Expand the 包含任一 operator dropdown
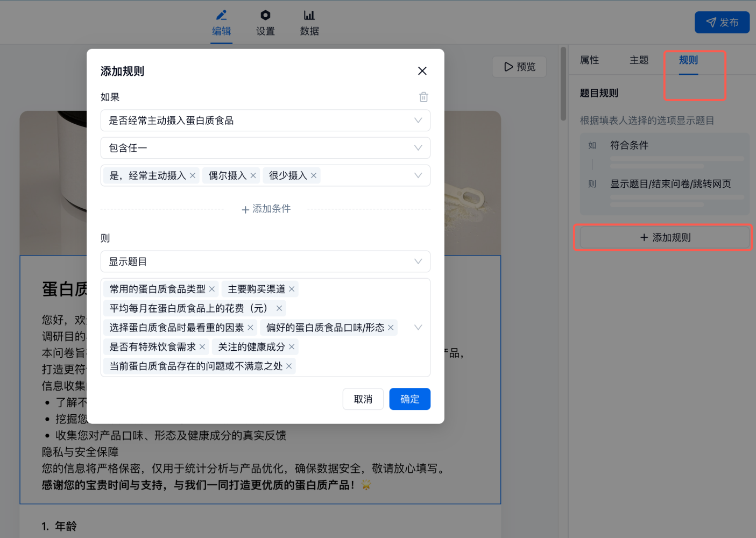The height and width of the screenshot is (538, 756). coord(265,148)
